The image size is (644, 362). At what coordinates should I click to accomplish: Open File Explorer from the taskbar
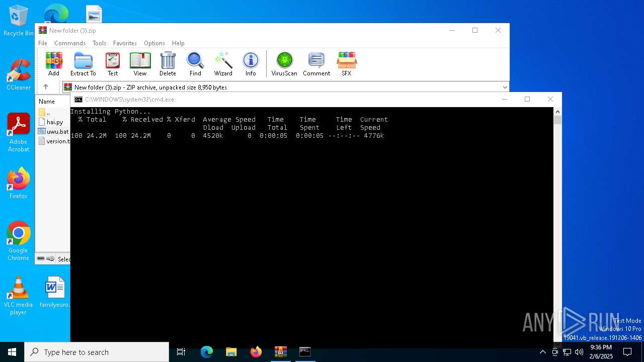(231, 352)
